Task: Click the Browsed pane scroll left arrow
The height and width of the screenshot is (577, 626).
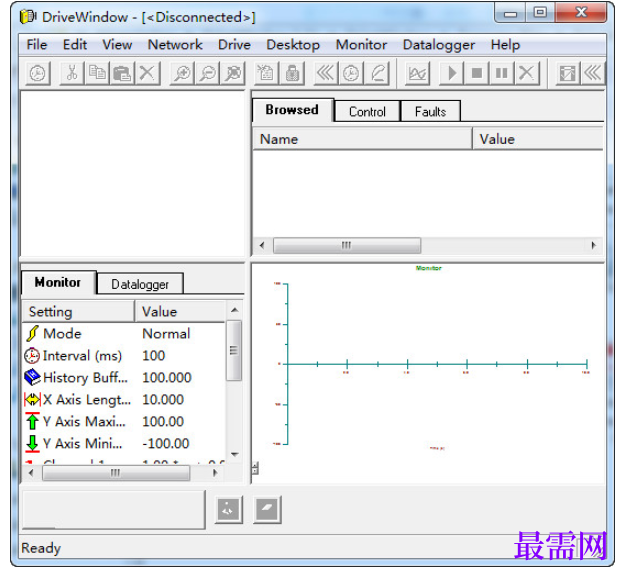Action: pos(262,245)
